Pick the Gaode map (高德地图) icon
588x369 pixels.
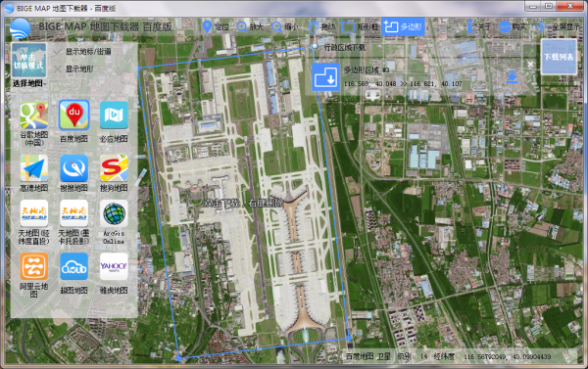pos(34,168)
